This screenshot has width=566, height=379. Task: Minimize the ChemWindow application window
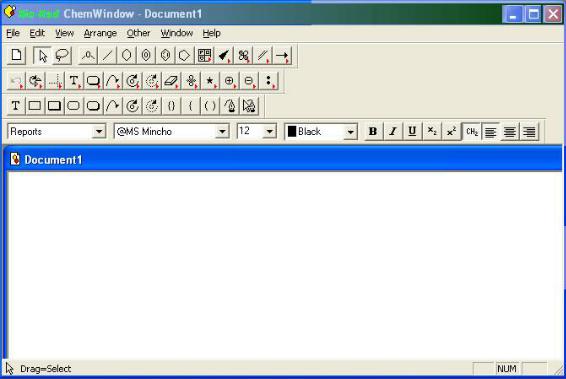(513, 14)
